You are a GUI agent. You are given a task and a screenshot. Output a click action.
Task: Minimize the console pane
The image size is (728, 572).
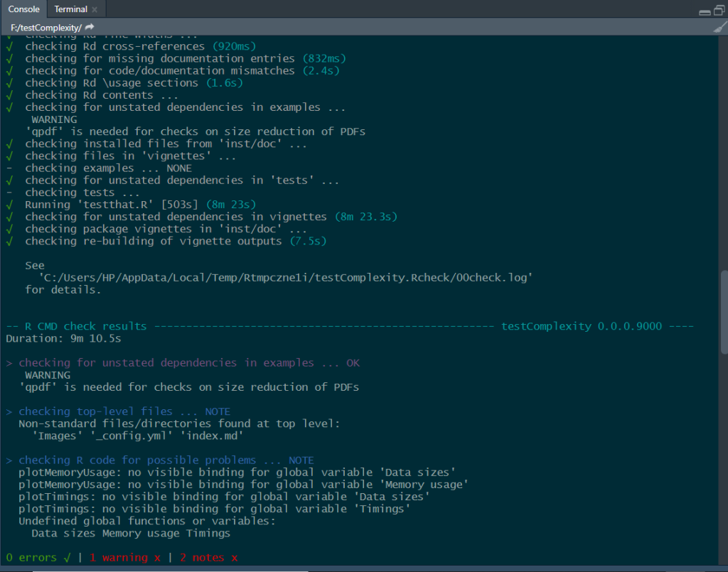(x=705, y=12)
